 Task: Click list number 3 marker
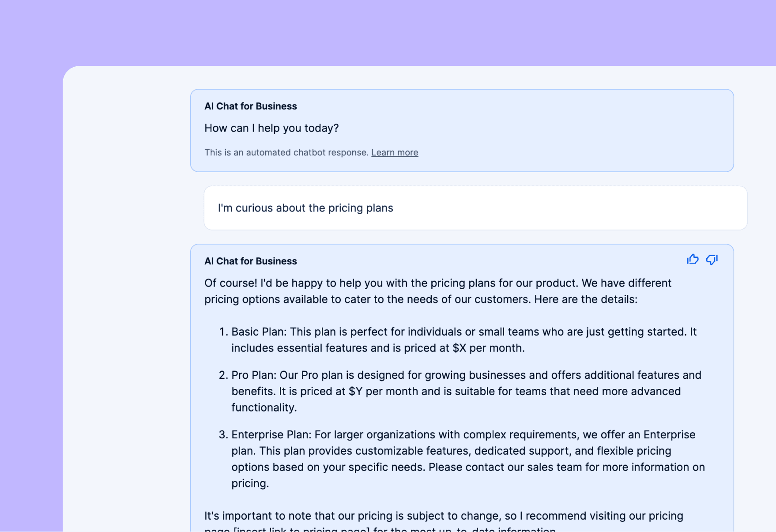[223, 435]
